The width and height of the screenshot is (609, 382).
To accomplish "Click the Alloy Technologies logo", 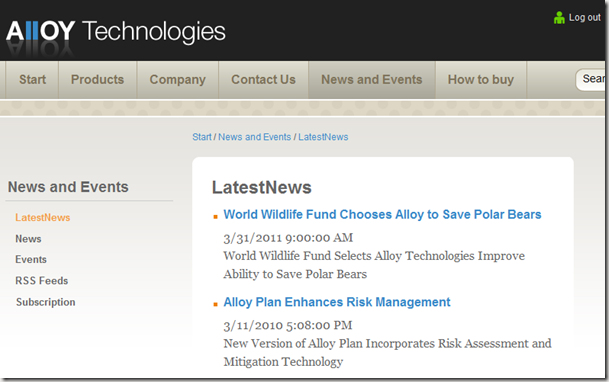I will pos(116,31).
